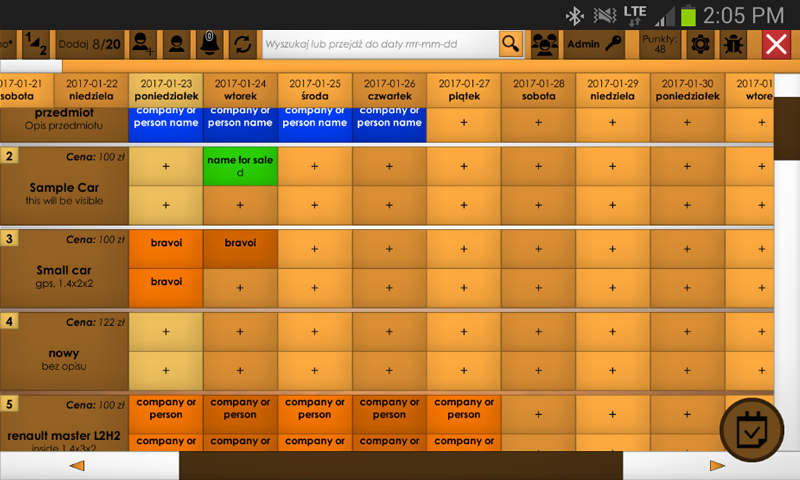Select date header 2017-01-30 poniedziałek

687,90
